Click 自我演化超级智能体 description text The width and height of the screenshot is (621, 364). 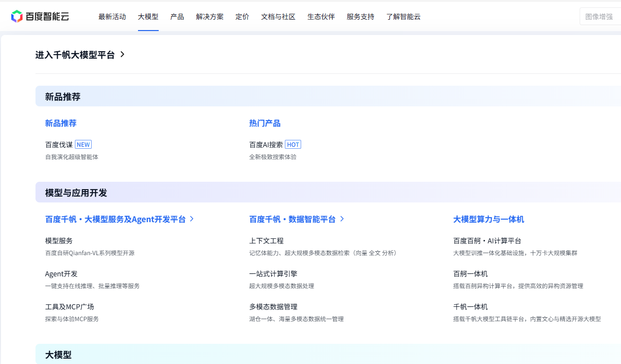72,157
